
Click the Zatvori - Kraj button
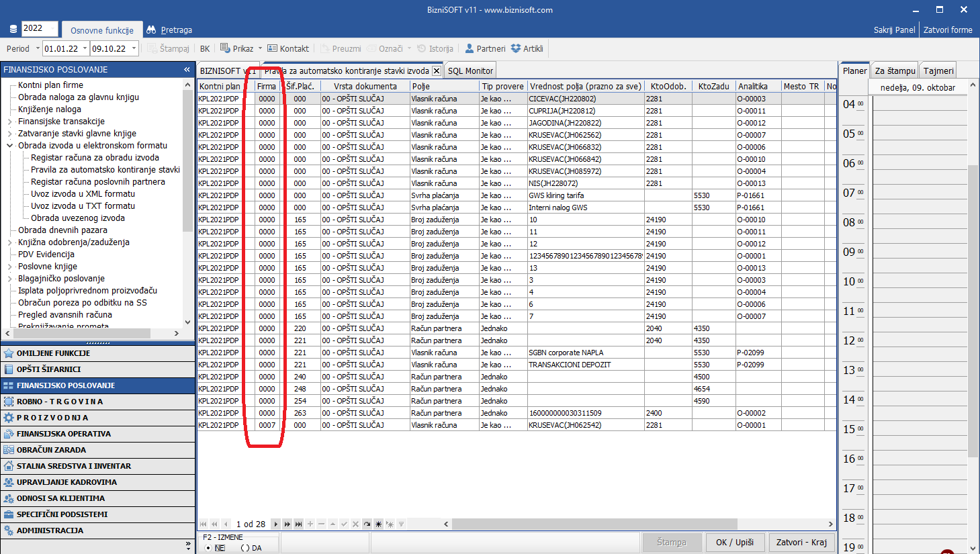point(801,542)
